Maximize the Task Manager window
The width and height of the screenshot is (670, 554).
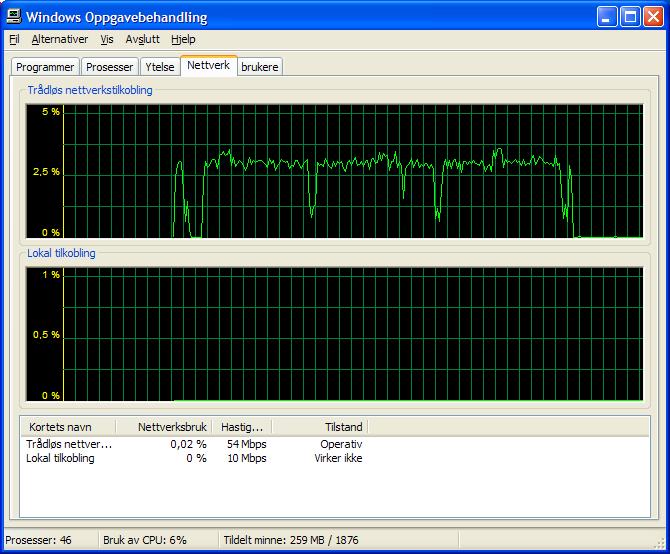[x=630, y=17]
